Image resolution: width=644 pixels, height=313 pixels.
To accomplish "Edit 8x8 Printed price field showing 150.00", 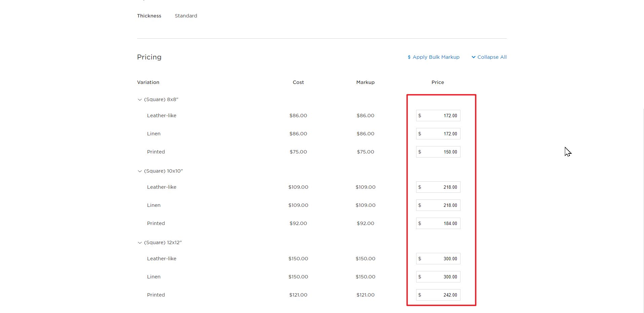I will (x=438, y=152).
